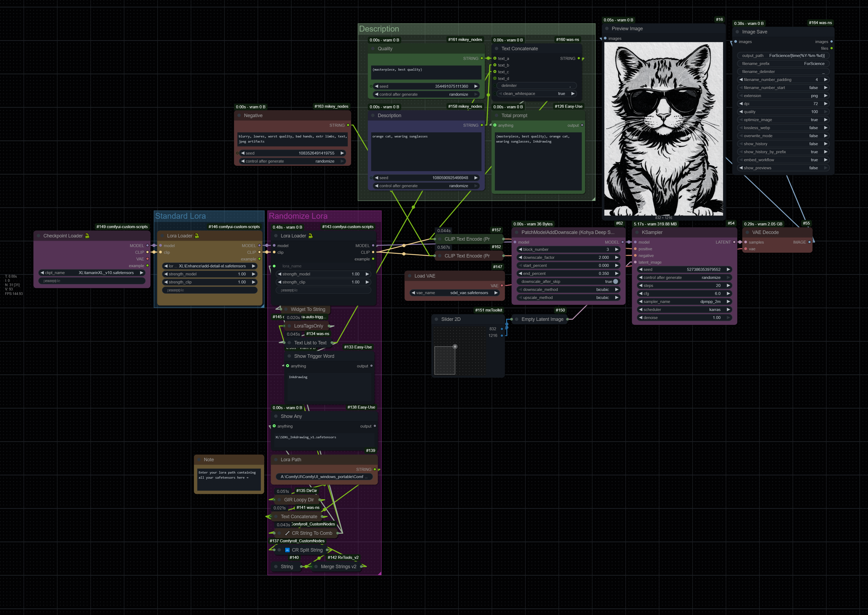Click snake icon on Checkpoint Loader title

[87, 236]
